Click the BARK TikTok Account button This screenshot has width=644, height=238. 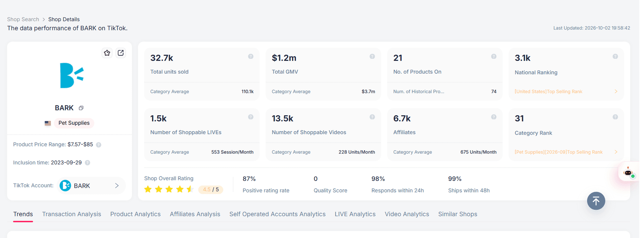point(91,186)
